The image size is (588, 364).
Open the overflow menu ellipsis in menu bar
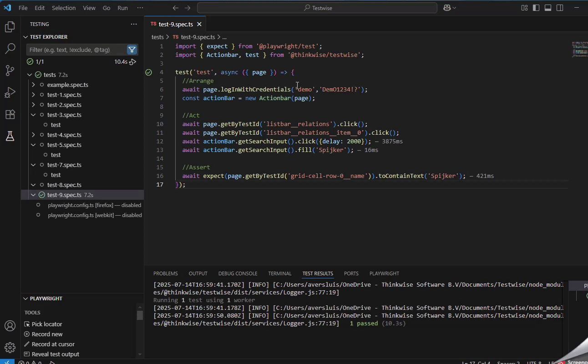click(140, 8)
